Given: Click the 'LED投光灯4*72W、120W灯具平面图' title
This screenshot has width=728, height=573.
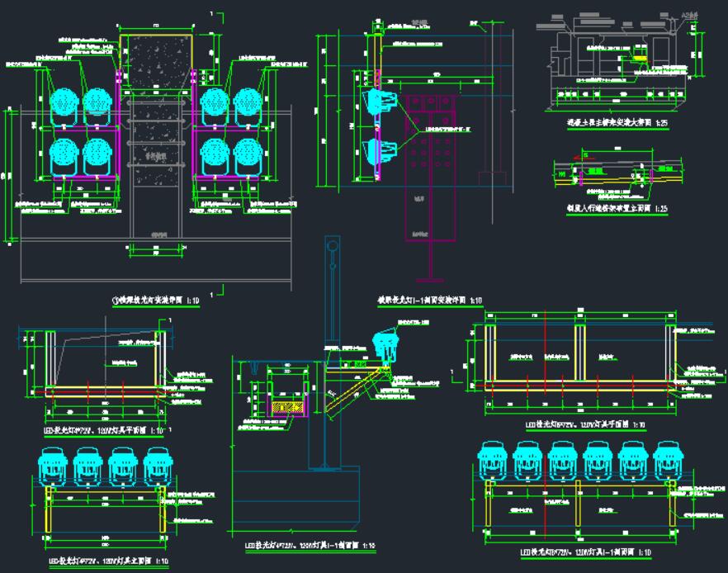Looking at the screenshot, I should click(x=103, y=430).
